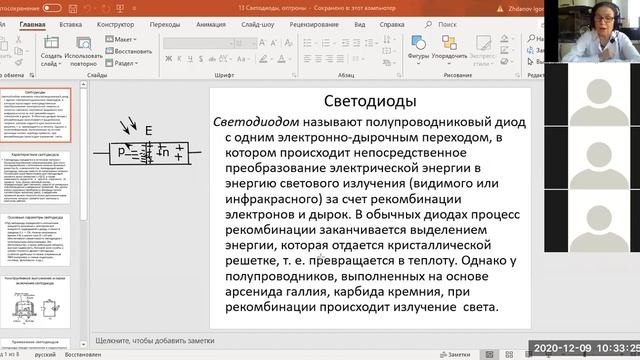Viewport: 640px width, 360px height.
Task: Switch to slide sorter view
Action: [509, 355]
